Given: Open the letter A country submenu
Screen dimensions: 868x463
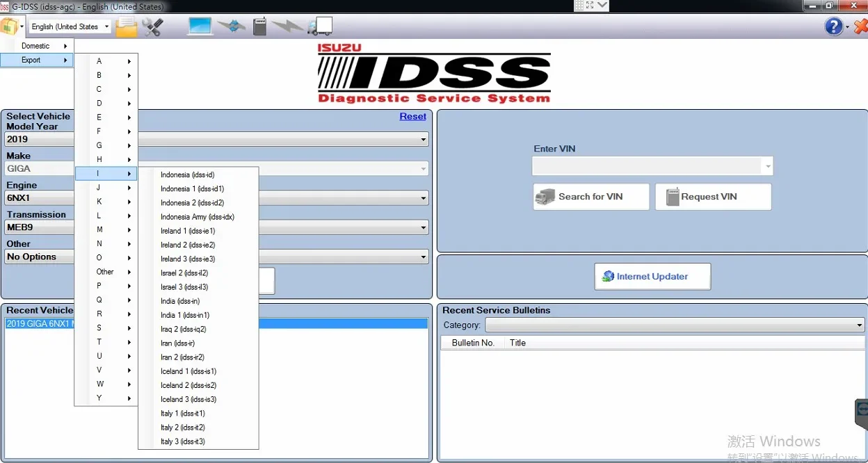Looking at the screenshot, I should pyautogui.click(x=106, y=61).
